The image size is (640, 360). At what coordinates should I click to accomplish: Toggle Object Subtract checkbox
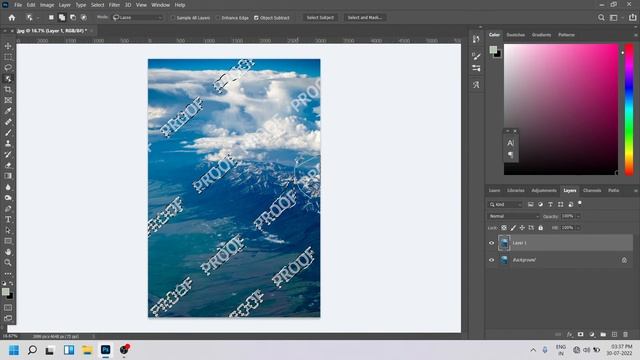click(256, 18)
